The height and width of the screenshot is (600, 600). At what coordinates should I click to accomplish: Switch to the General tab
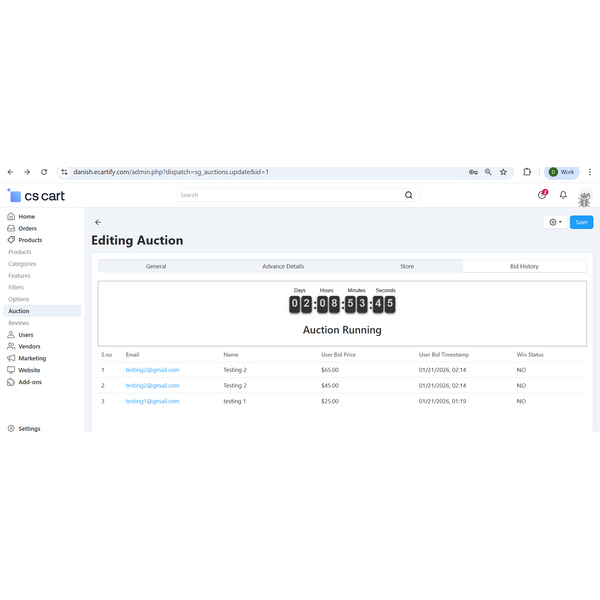click(x=156, y=266)
